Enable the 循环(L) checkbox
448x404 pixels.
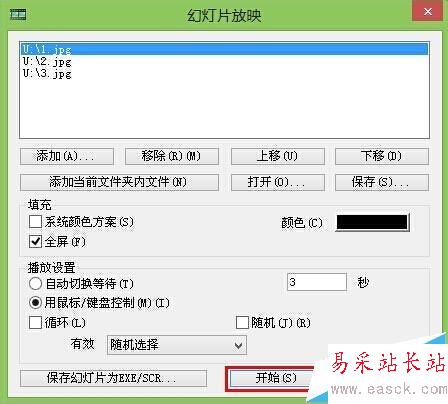tap(35, 322)
